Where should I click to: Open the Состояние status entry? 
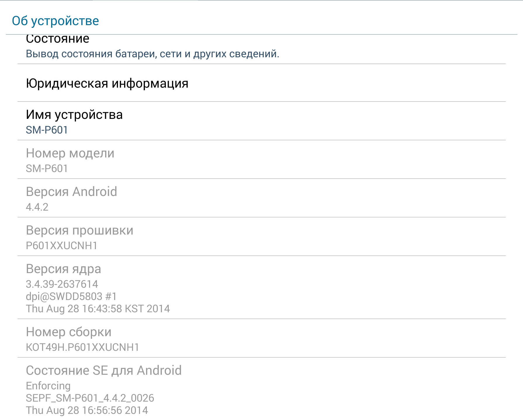pos(261,49)
